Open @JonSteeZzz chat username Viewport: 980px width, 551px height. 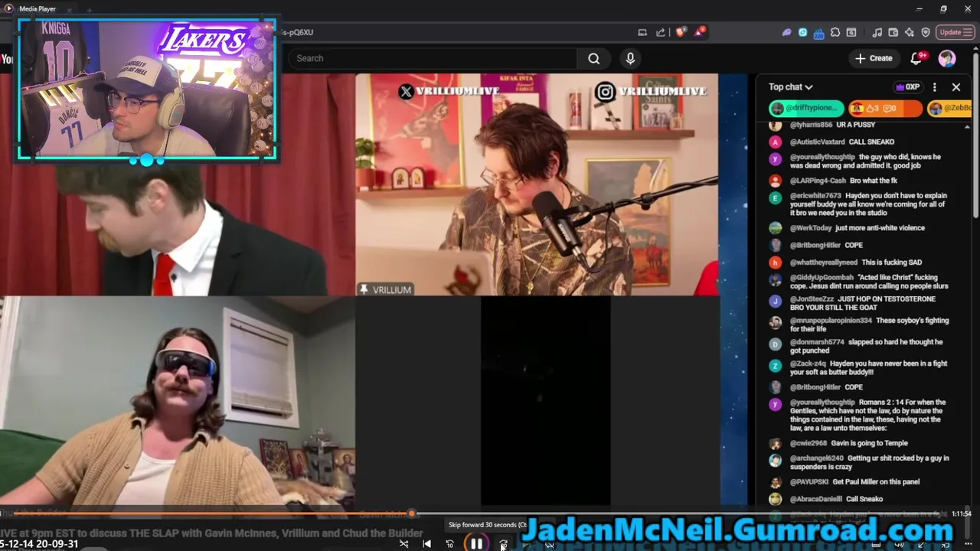point(812,299)
